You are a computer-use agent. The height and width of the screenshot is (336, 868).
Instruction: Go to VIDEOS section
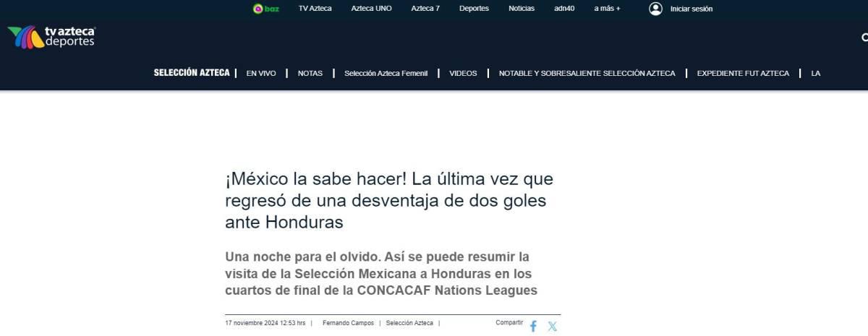coord(463,73)
